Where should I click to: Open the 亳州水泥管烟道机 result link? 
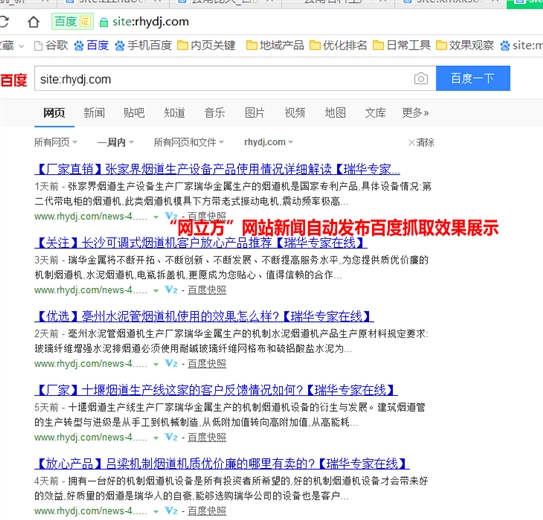click(x=204, y=316)
